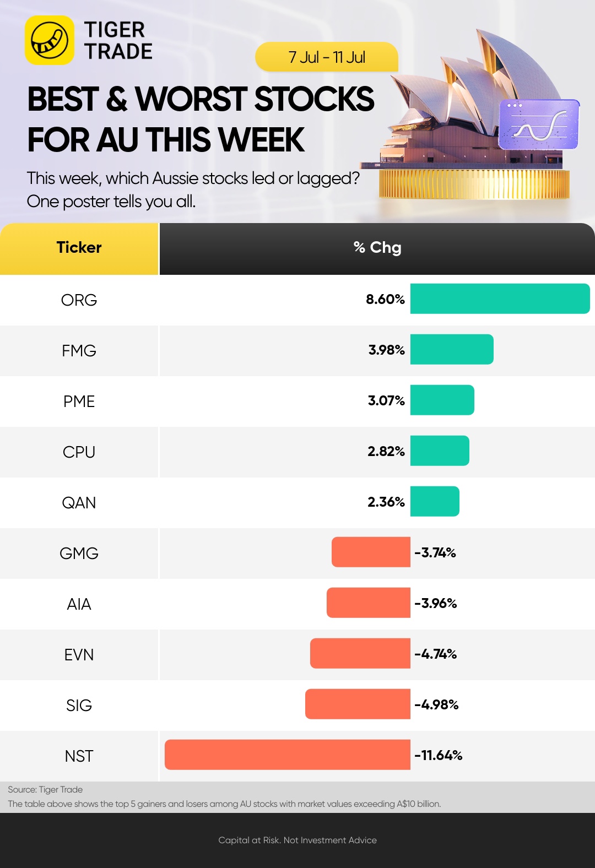
Task: Click the QAN 2.36% green bar
Action: [435, 501]
